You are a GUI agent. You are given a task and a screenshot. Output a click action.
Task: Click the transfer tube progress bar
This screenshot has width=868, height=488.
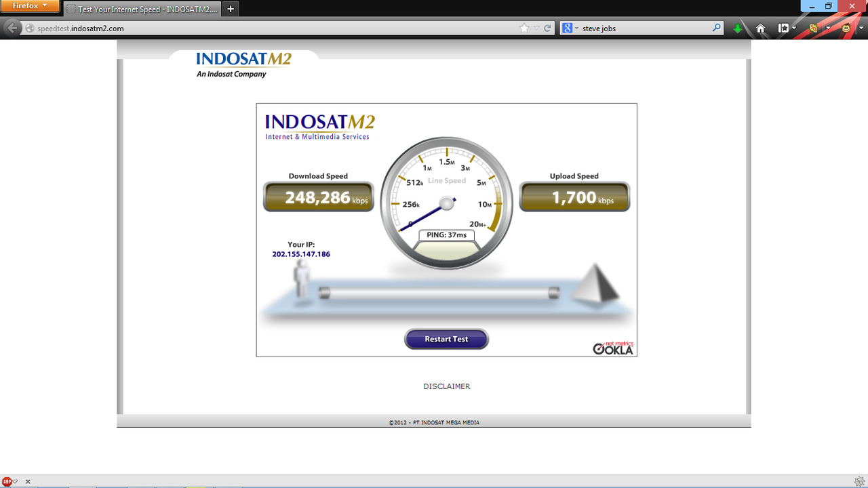coord(439,292)
